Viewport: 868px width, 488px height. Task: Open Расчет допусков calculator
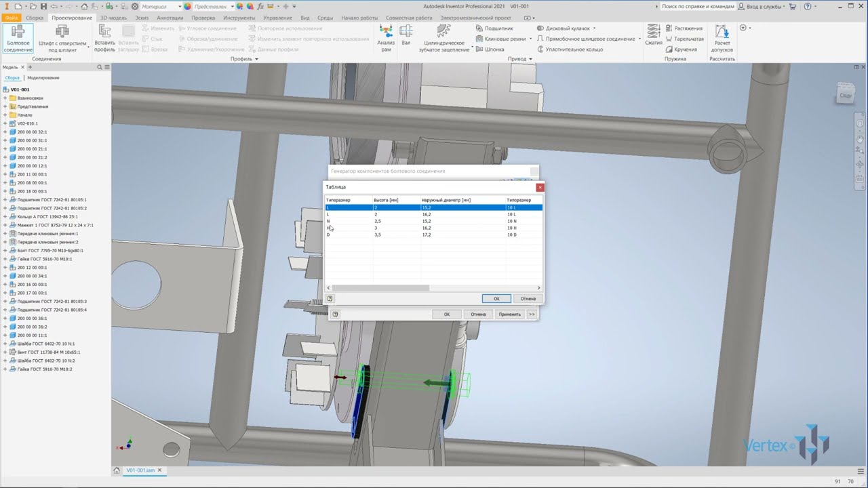tap(722, 39)
